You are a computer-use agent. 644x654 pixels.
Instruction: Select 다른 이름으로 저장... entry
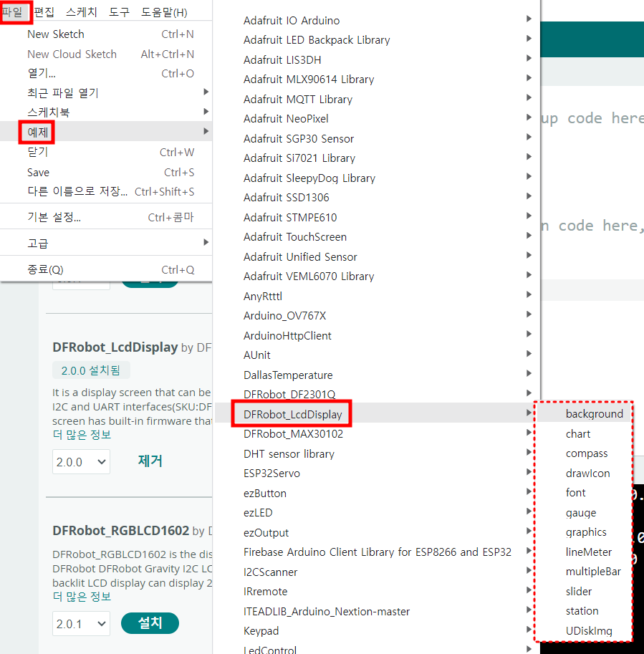point(106,191)
